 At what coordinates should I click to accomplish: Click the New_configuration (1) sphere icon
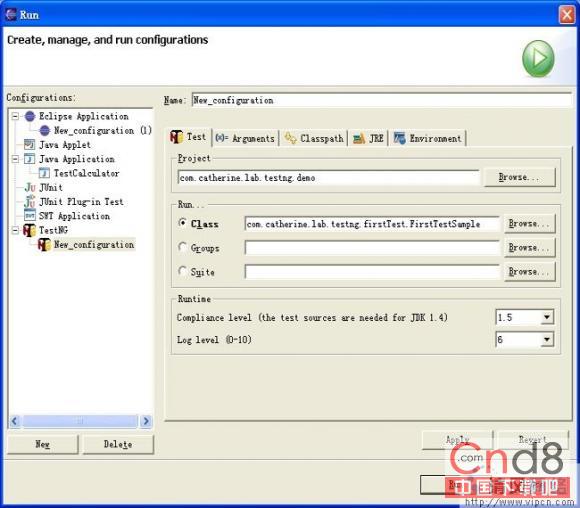pyautogui.click(x=44, y=130)
